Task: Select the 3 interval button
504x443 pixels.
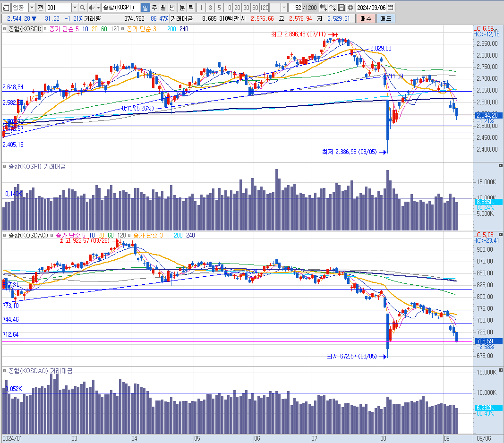Action: (210, 8)
